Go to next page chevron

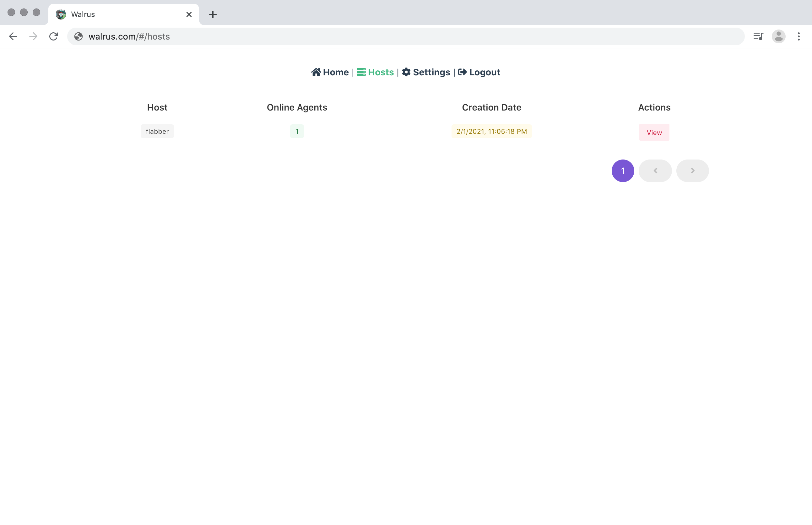(x=692, y=171)
